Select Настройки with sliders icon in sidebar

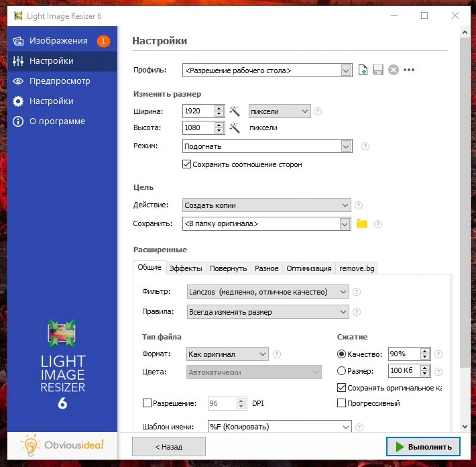(x=62, y=61)
